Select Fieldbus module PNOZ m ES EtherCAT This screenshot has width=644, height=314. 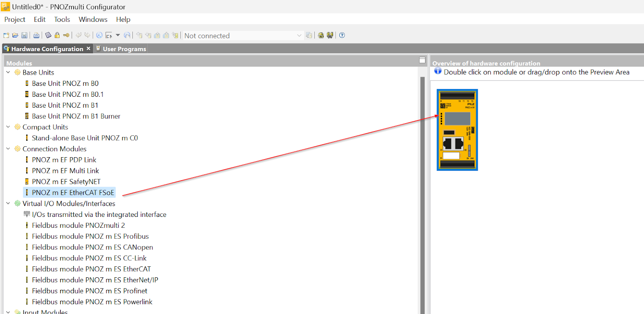coord(91,269)
